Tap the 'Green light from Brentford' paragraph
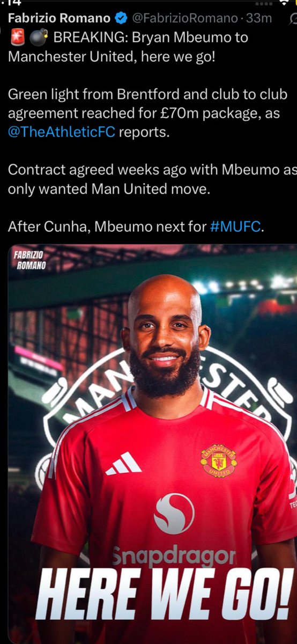This screenshot has width=297, height=644. (x=148, y=113)
